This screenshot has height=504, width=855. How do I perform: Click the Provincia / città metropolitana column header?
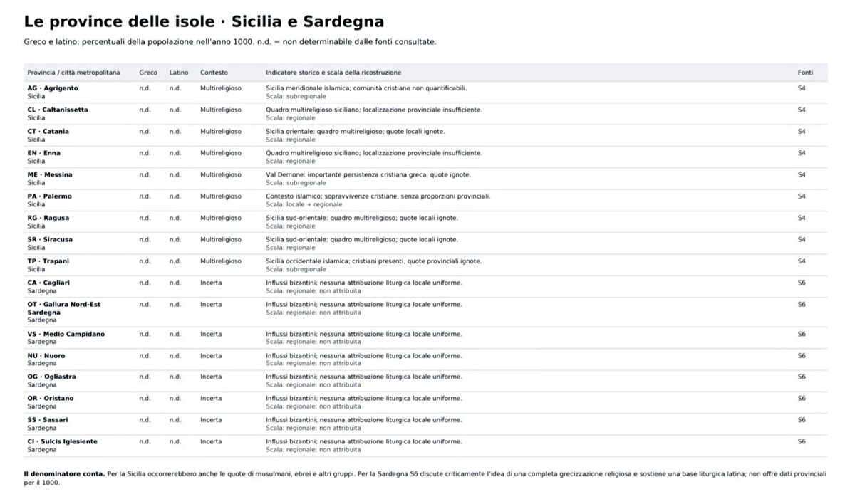coord(73,73)
